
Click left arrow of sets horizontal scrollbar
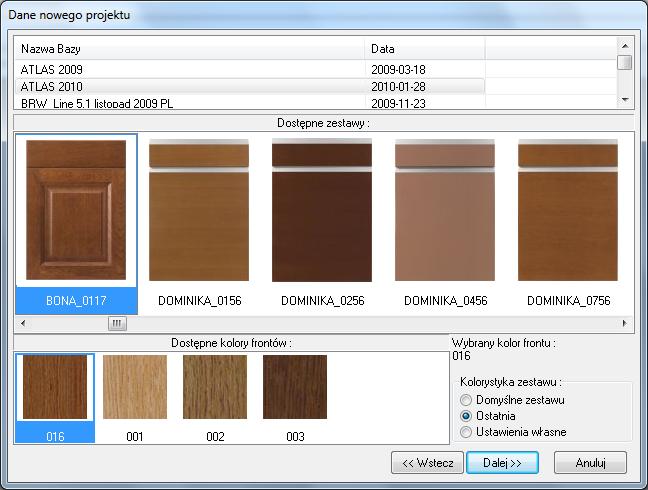coord(23,323)
